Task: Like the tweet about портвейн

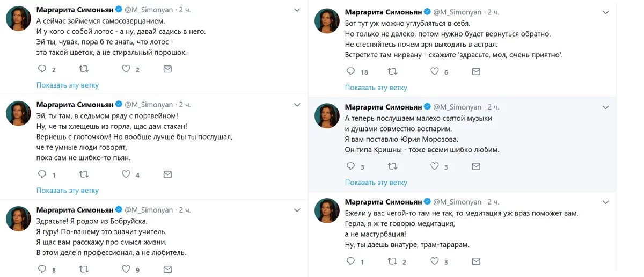Action: 126,174
